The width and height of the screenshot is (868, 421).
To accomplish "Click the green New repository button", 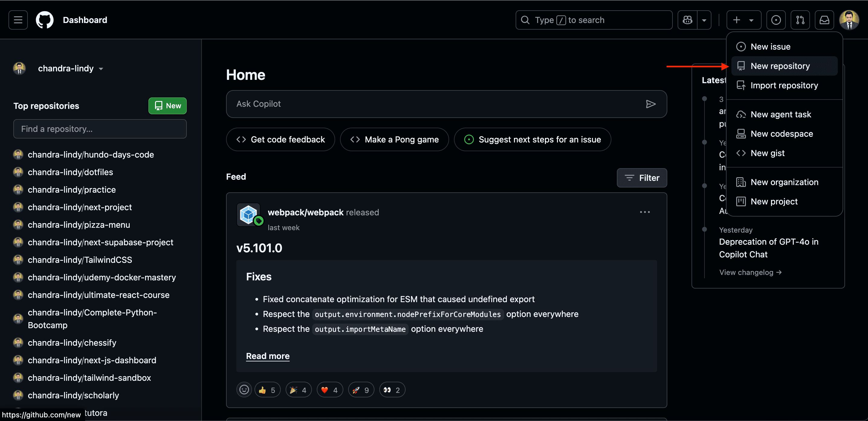I will click(167, 106).
